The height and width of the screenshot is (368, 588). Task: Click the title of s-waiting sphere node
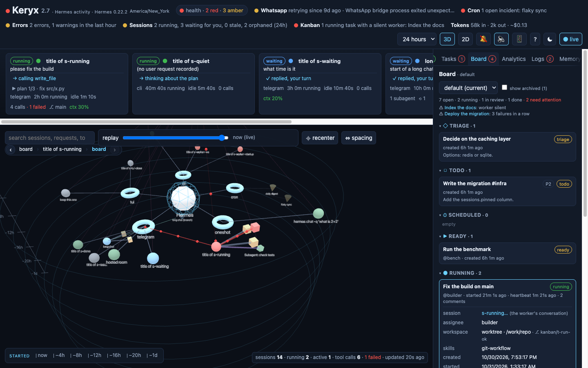coord(153,258)
